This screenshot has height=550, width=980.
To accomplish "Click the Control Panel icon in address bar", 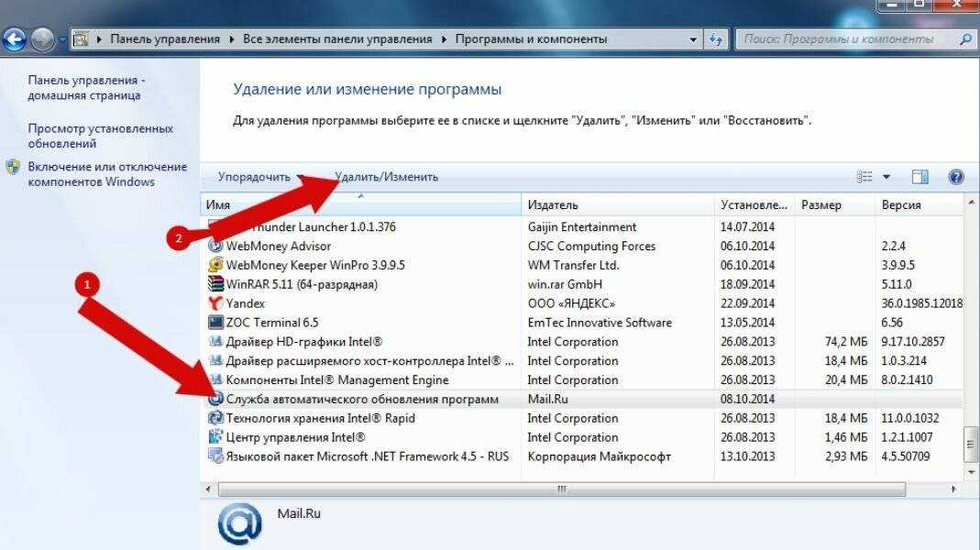I will pyautogui.click(x=81, y=39).
